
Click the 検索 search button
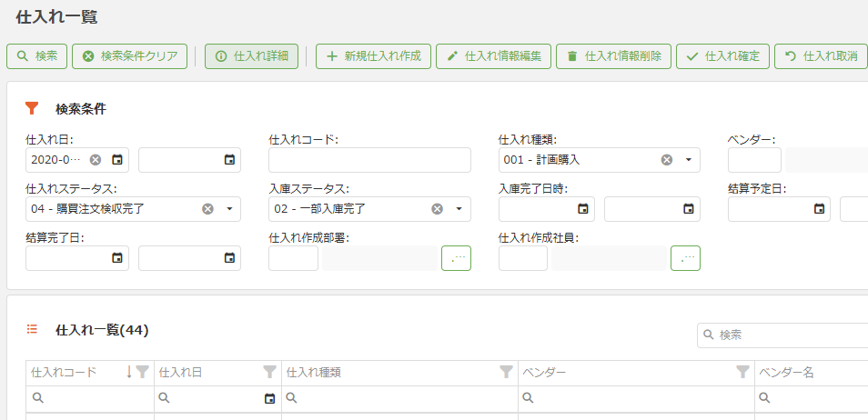point(36,56)
